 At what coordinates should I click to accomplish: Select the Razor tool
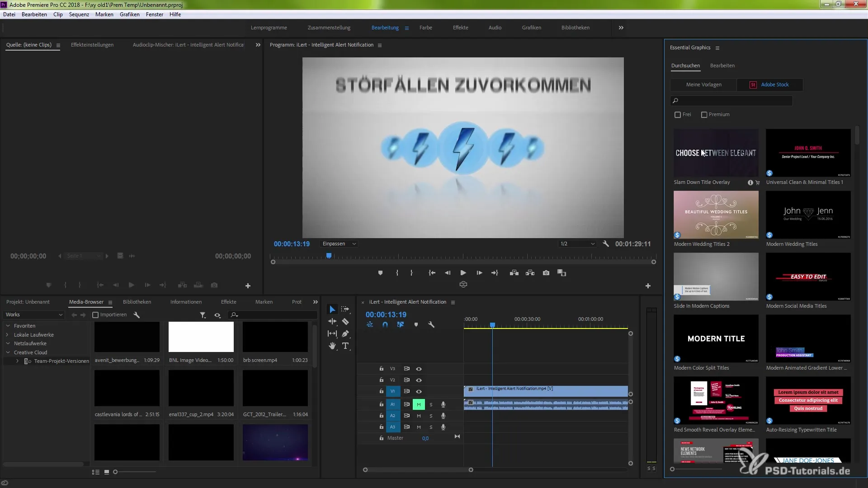pyautogui.click(x=345, y=321)
